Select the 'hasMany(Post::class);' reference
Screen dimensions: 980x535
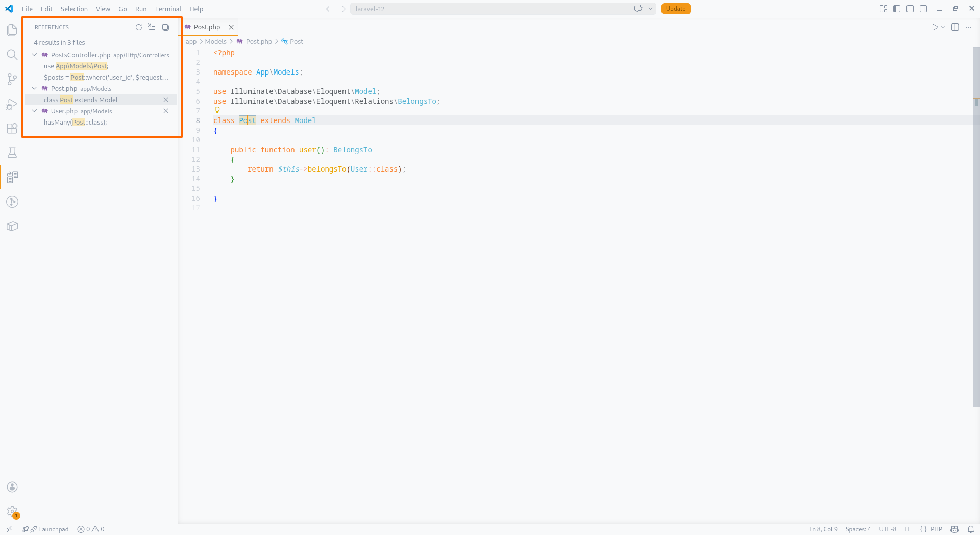pos(101,122)
